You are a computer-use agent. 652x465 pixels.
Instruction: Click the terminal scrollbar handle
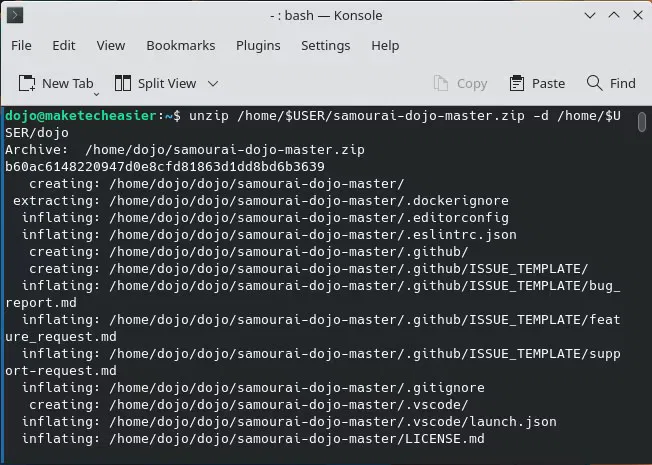point(642,122)
